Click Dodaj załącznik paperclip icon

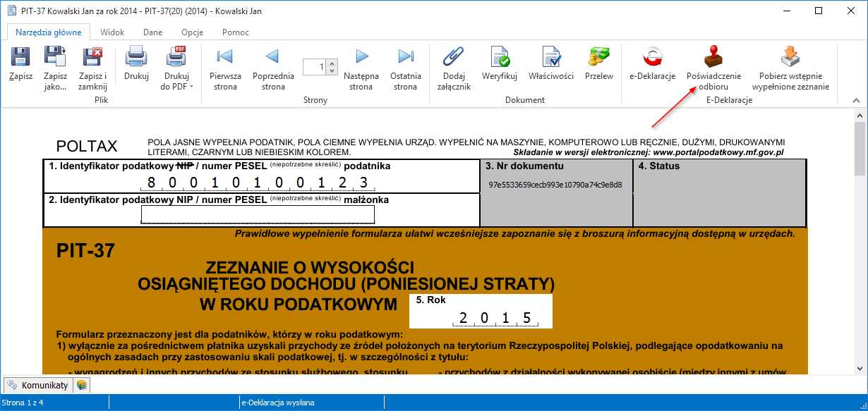(452, 56)
